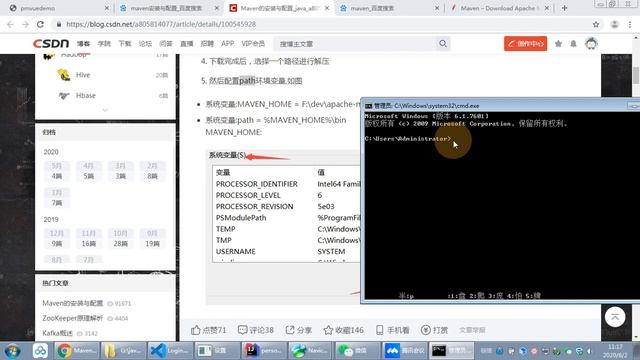This screenshot has width=640, height=360.
Task: Switch to Tencent Meeting in the taskbar
Action: pos(404,351)
